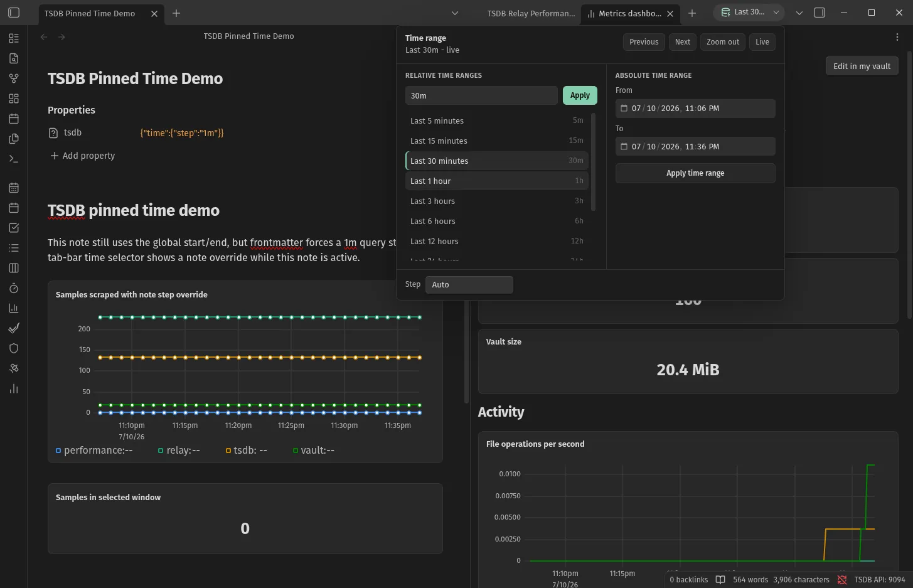913x588 pixels.
Task: Click the tsdb property type icon
Action: (x=53, y=133)
